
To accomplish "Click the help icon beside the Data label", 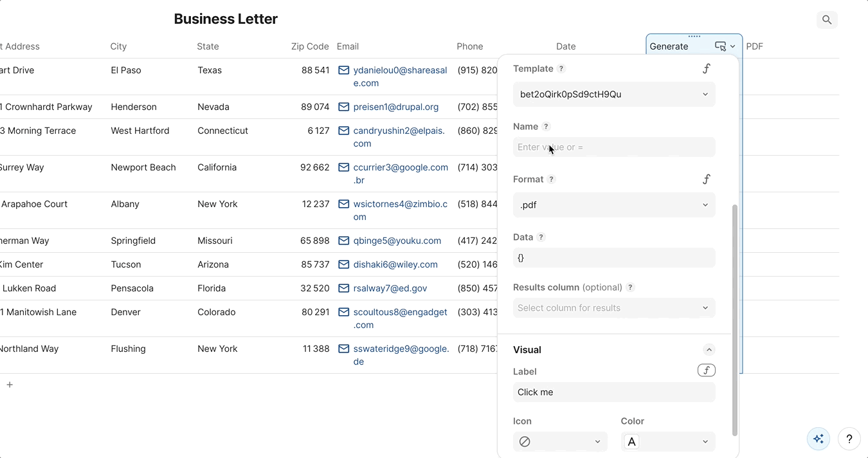I will tap(541, 237).
